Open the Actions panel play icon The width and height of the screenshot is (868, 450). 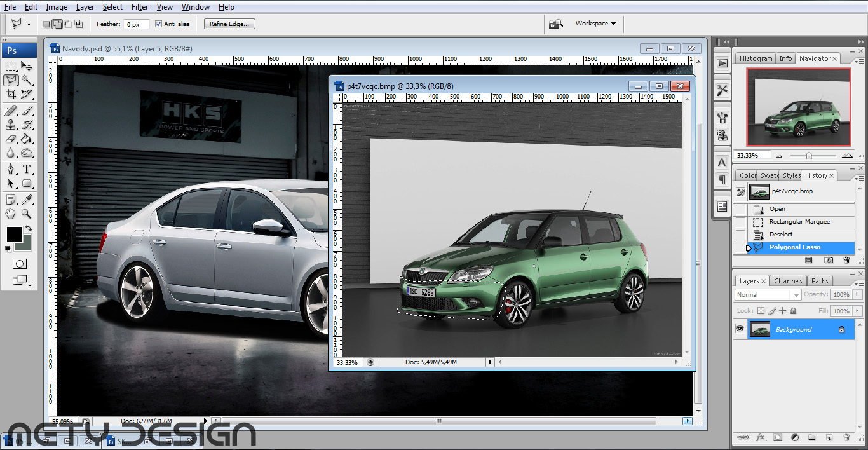(x=722, y=63)
